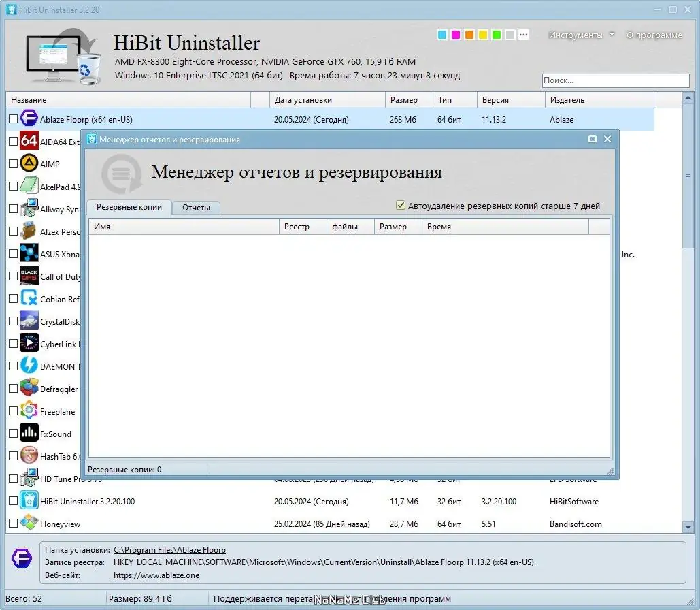Open https://www.ablaze.one website link
The width and height of the screenshot is (700, 610).
click(x=156, y=575)
